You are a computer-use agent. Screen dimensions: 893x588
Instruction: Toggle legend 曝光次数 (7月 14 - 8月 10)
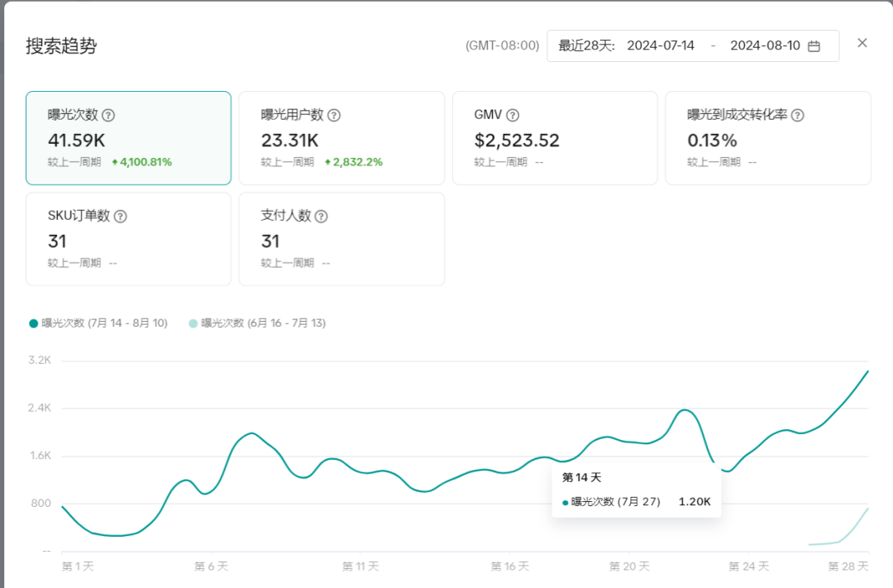tap(98, 323)
